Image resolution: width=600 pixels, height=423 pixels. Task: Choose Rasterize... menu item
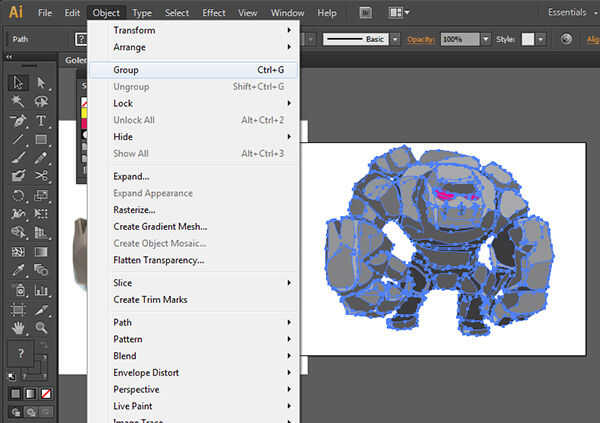(x=193, y=210)
